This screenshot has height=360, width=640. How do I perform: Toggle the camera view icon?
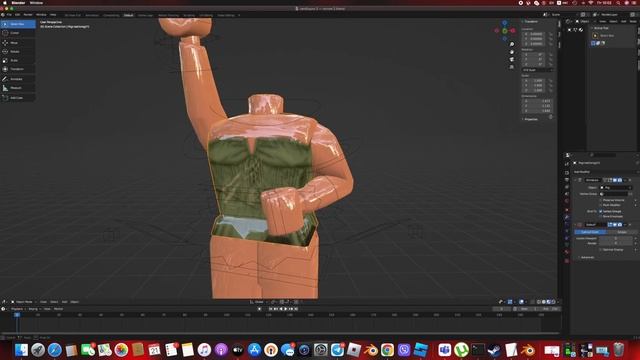[x=512, y=59]
